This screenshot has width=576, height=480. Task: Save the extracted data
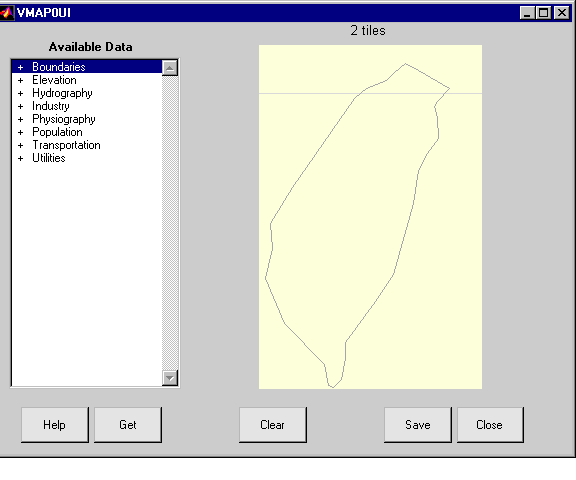click(418, 425)
